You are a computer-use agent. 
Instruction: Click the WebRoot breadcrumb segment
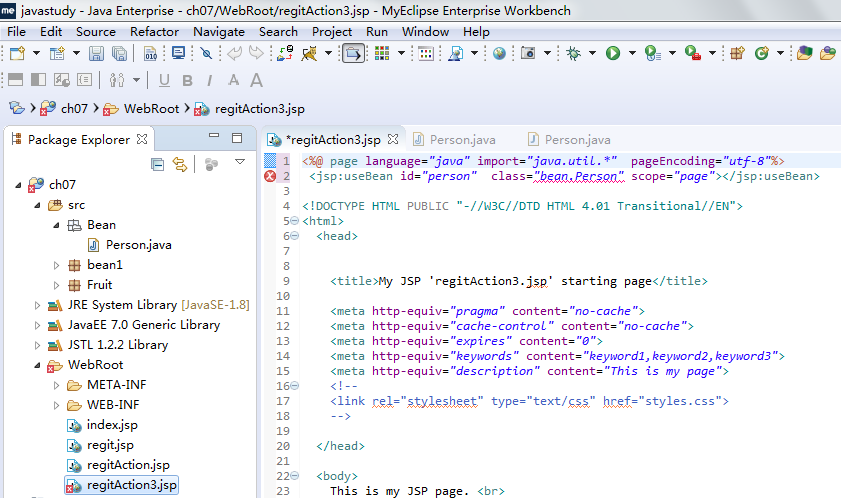tap(151, 109)
